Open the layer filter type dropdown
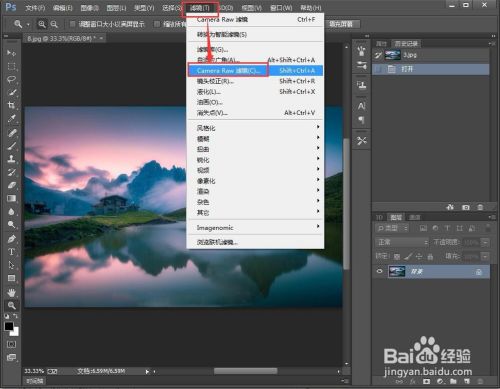Image resolution: width=500 pixels, height=389 pixels. [x=392, y=228]
